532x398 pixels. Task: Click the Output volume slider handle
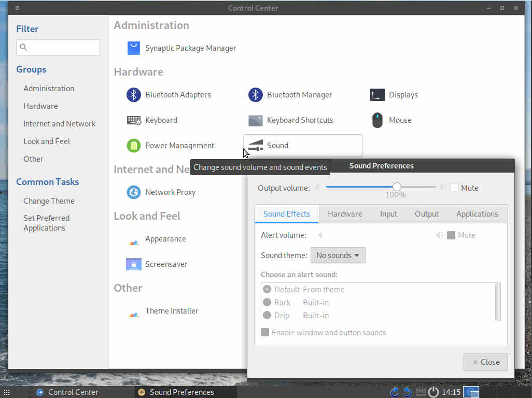pyautogui.click(x=397, y=187)
